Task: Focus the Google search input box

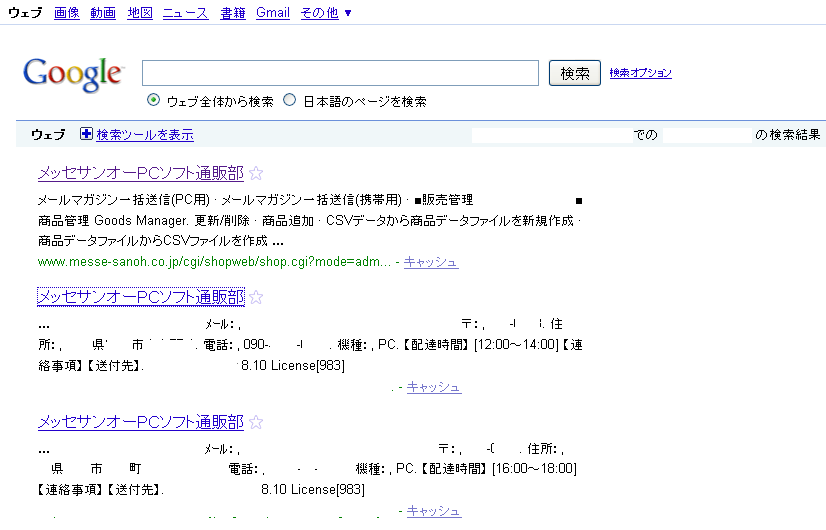Action: (x=340, y=73)
